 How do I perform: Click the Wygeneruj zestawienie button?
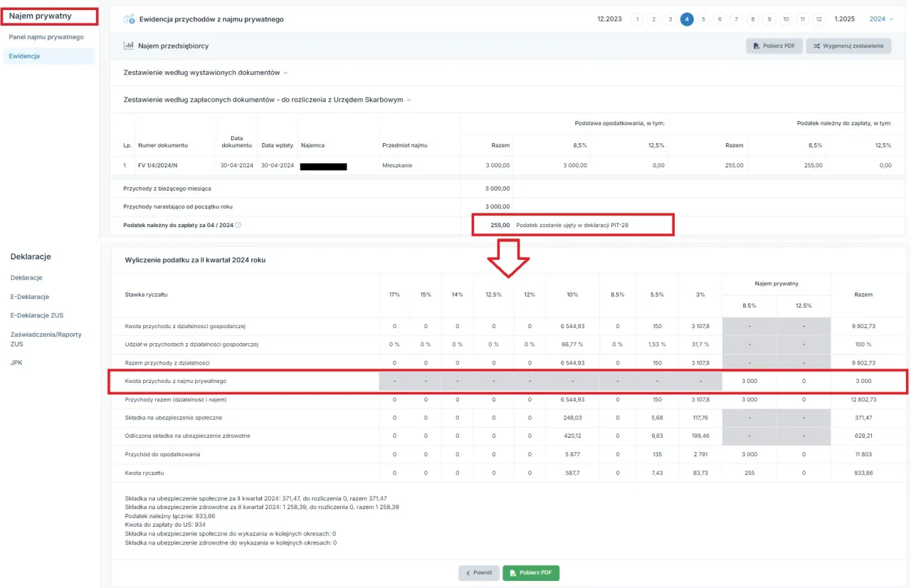[848, 46]
